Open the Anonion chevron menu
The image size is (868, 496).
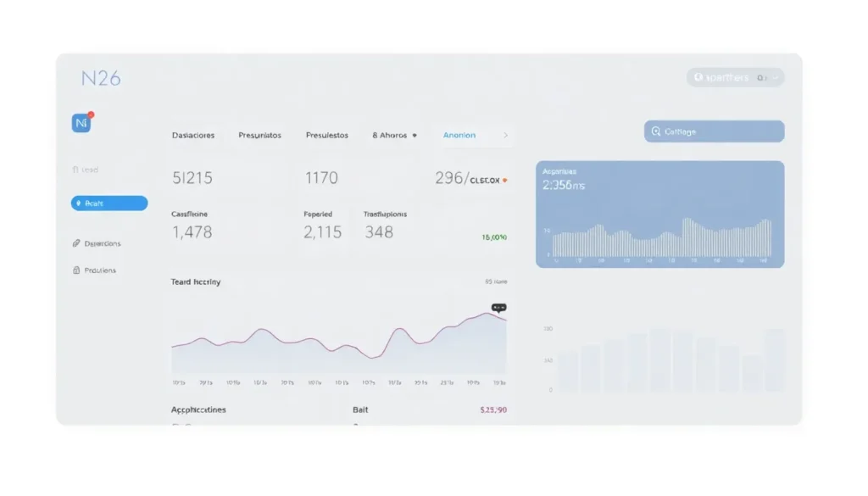pyautogui.click(x=506, y=135)
